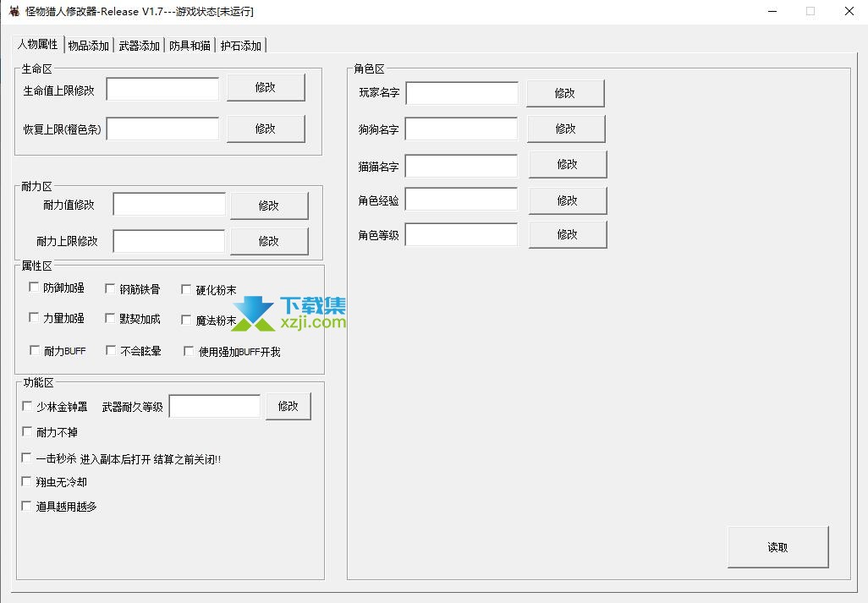This screenshot has height=603, width=868.
Task: Enable 少林金钟罩 in 功能区
Action: (x=28, y=406)
